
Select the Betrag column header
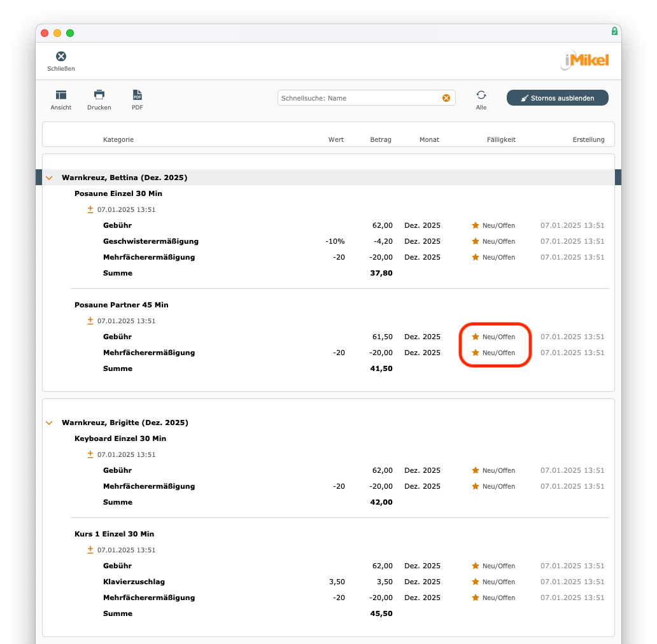(381, 139)
